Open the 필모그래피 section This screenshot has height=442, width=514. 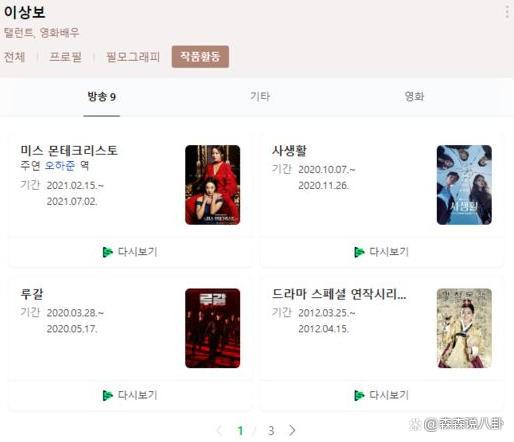pyautogui.click(x=133, y=57)
